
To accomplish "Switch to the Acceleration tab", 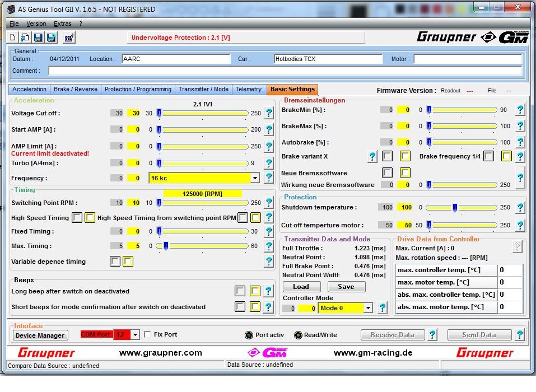I will [29, 89].
